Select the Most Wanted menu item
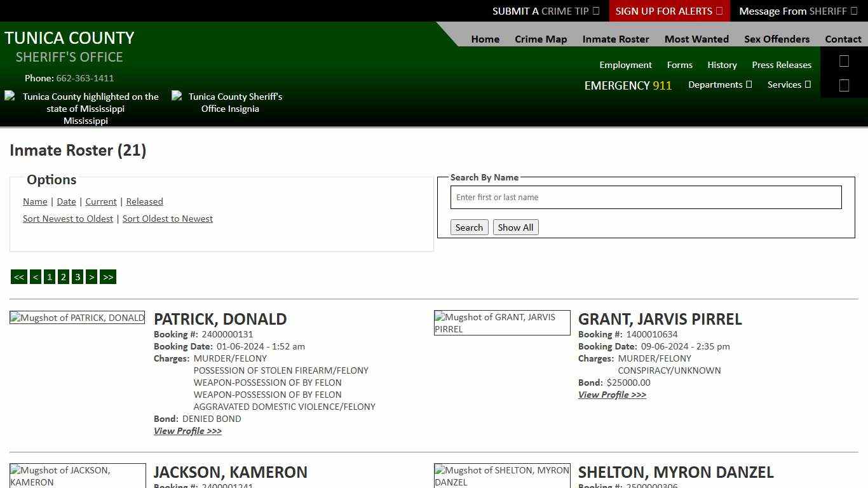 [x=696, y=39]
